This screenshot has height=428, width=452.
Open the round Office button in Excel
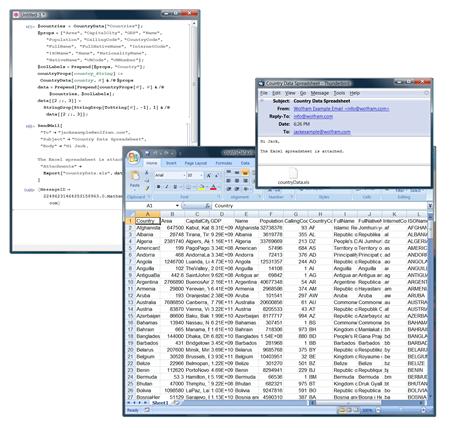point(133,157)
